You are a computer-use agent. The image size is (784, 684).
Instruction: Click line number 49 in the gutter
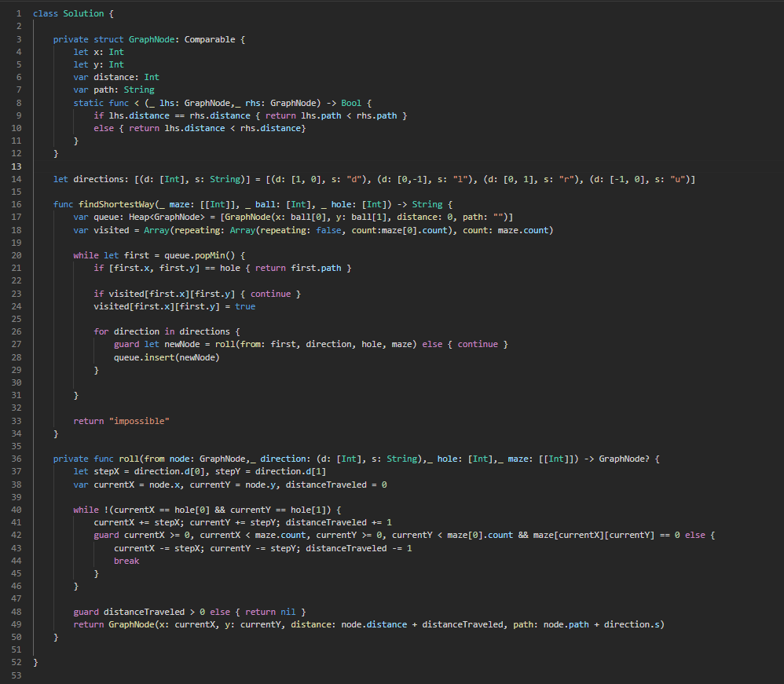[x=16, y=624]
